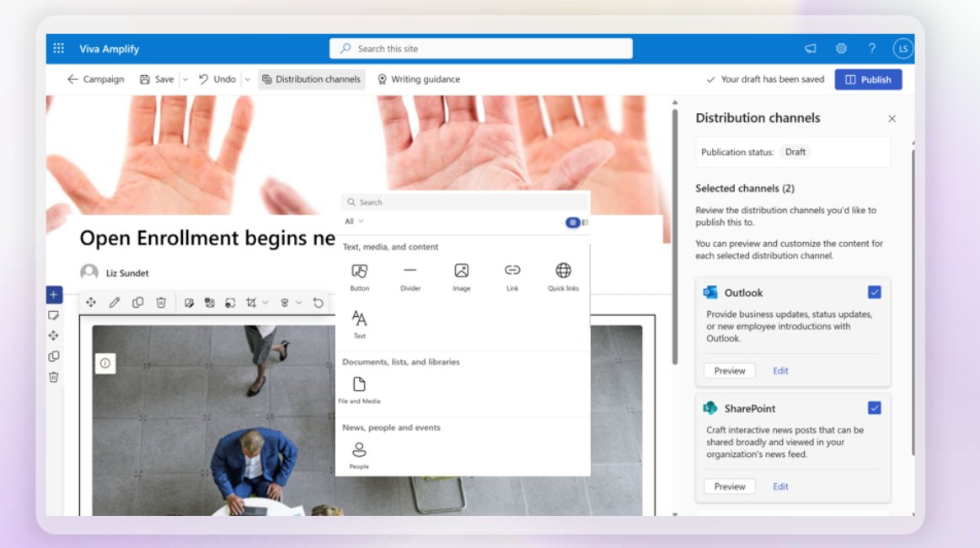The height and width of the screenshot is (548, 980).
Task: Open the LS account avatar
Action: [903, 48]
